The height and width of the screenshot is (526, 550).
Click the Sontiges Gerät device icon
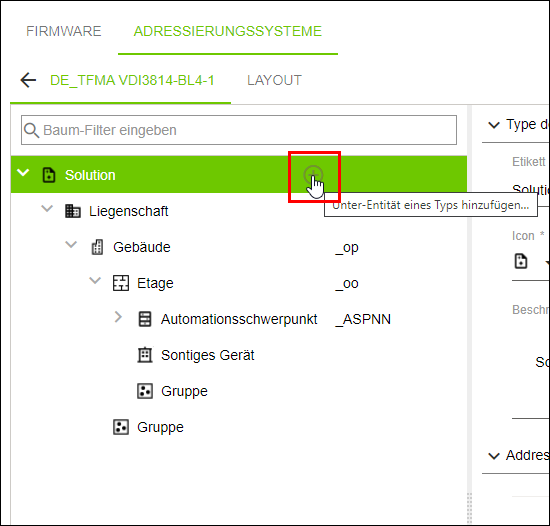(x=145, y=355)
